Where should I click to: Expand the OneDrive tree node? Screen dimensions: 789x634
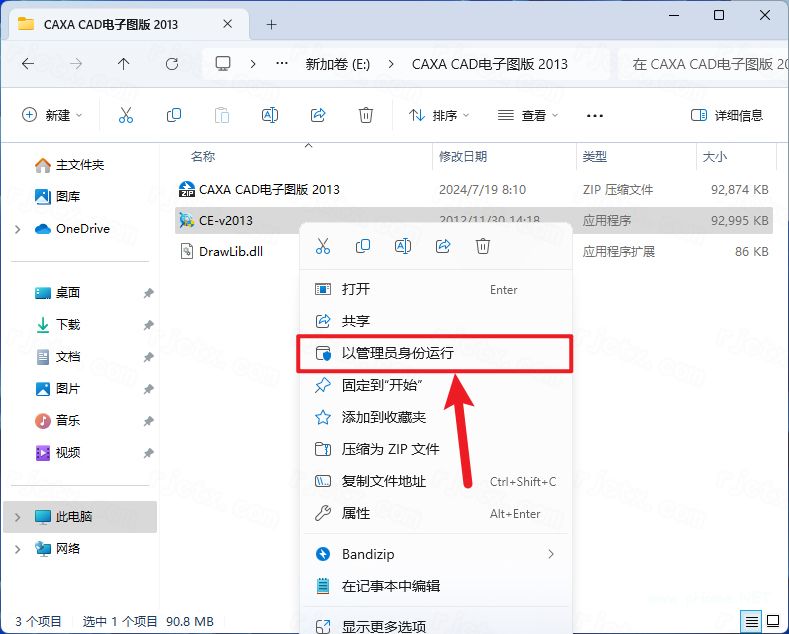[18, 229]
